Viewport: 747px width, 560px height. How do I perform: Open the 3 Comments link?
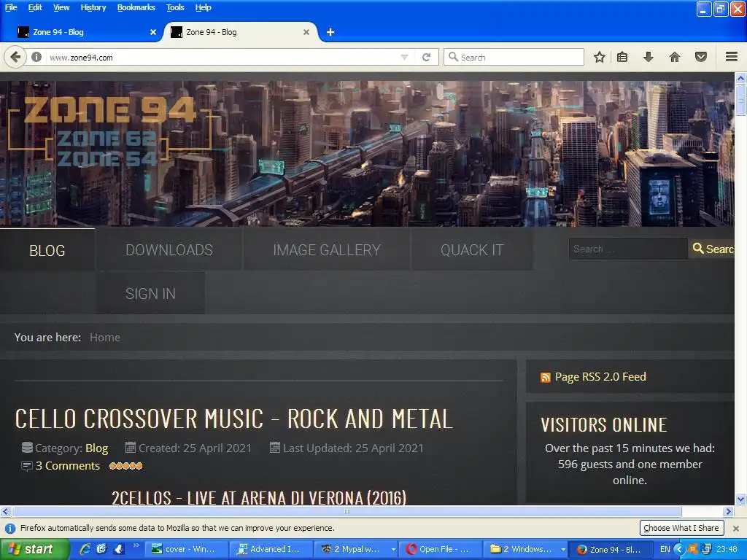(x=68, y=466)
